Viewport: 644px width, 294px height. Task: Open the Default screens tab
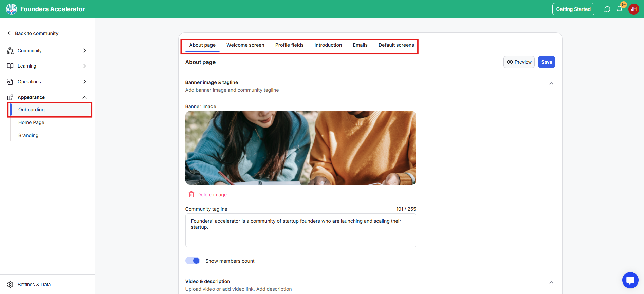coord(396,45)
